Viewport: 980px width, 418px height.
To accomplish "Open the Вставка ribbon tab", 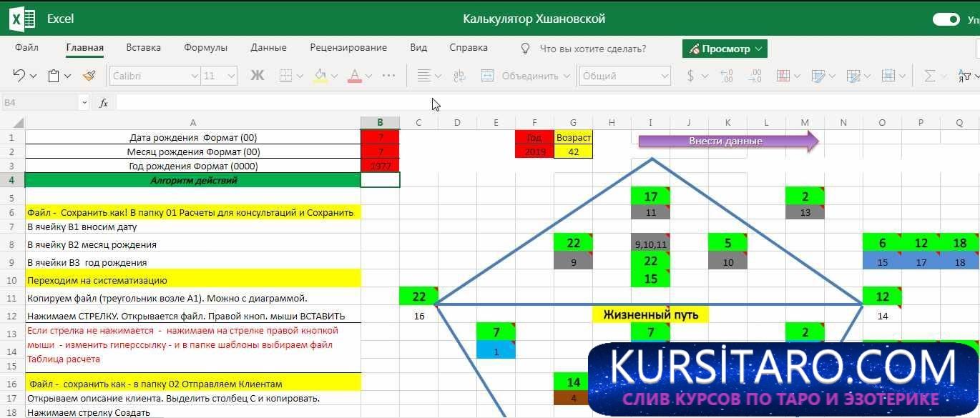I will [x=143, y=48].
